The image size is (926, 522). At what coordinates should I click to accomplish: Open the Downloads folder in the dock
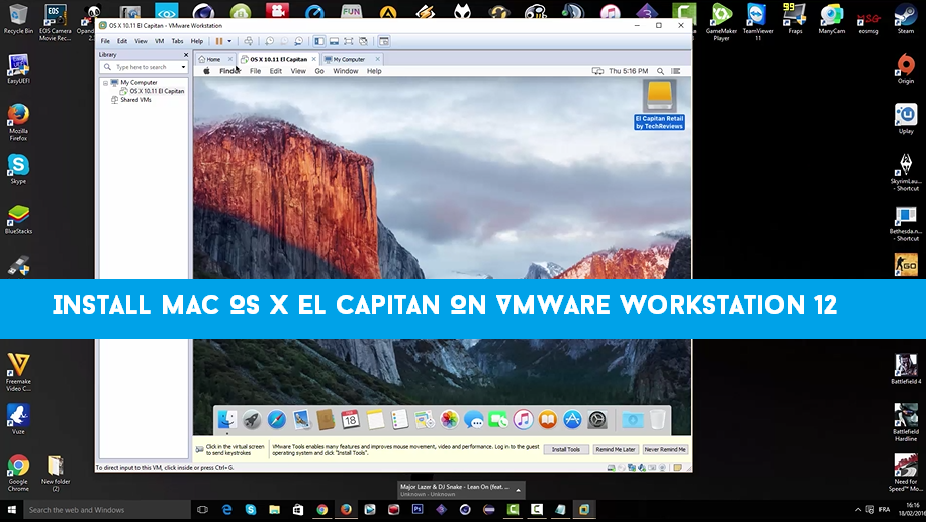(632, 420)
